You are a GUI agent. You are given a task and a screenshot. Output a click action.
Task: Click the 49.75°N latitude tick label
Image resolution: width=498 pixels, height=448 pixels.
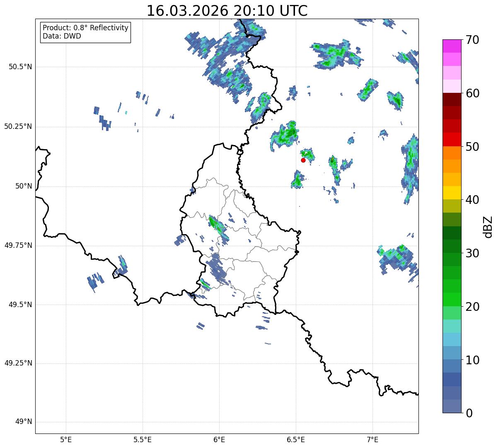(x=18, y=245)
